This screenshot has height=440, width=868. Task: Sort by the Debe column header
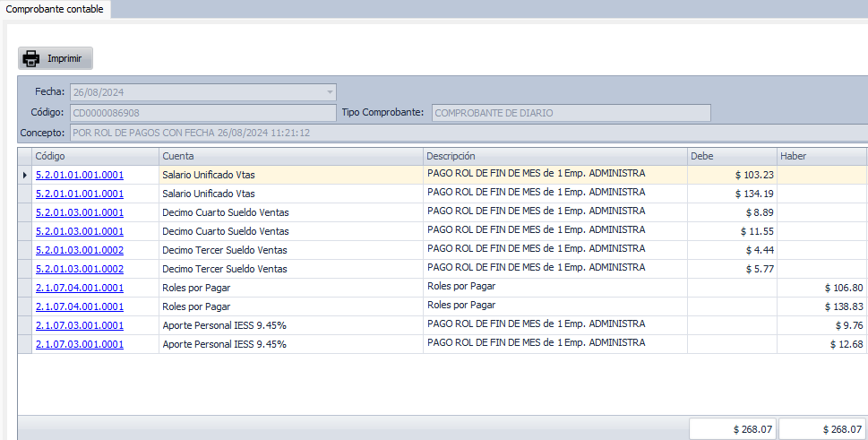pyautogui.click(x=731, y=156)
